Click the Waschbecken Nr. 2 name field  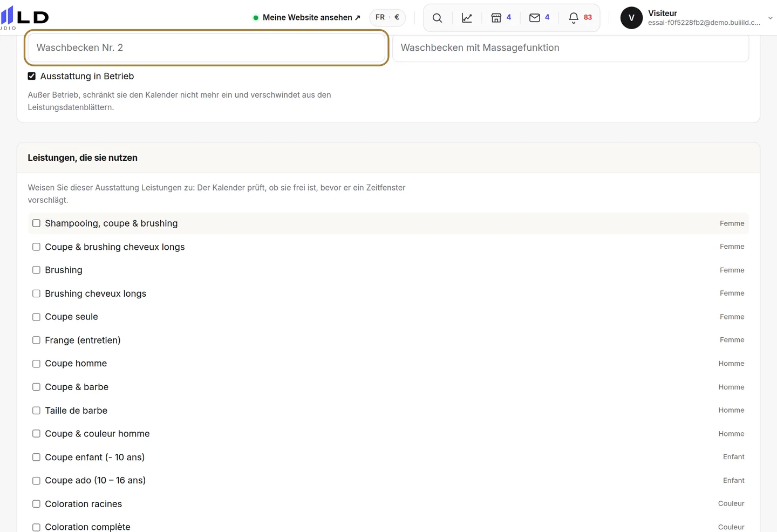pyautogui.click(x=207, y=47)
